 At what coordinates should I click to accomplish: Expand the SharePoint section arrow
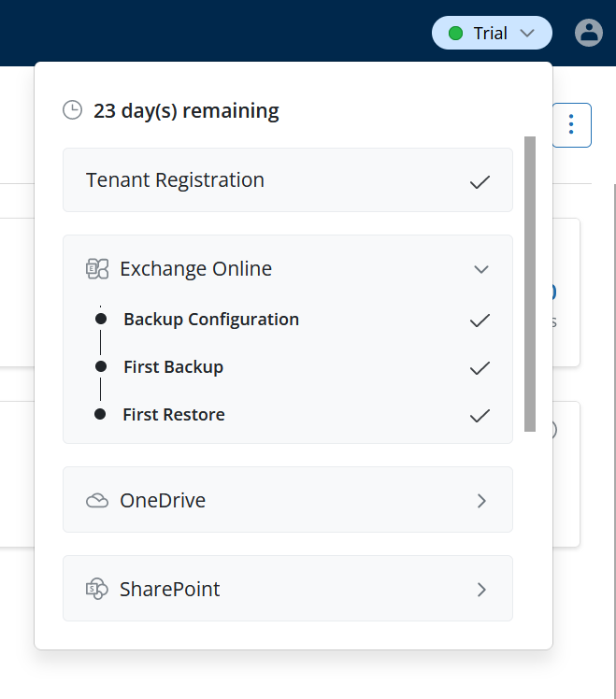pos(481,590)
